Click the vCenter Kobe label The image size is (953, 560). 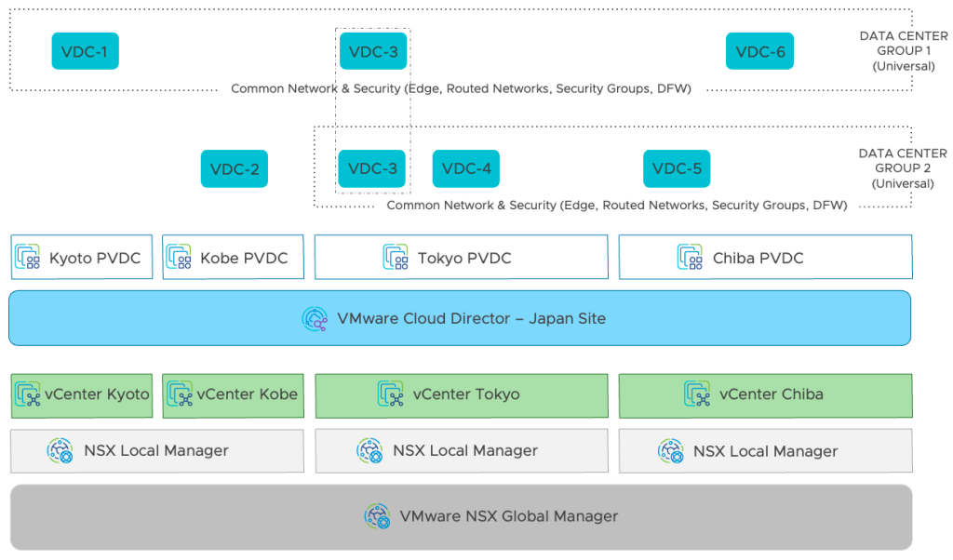click(x=248, y=394)
